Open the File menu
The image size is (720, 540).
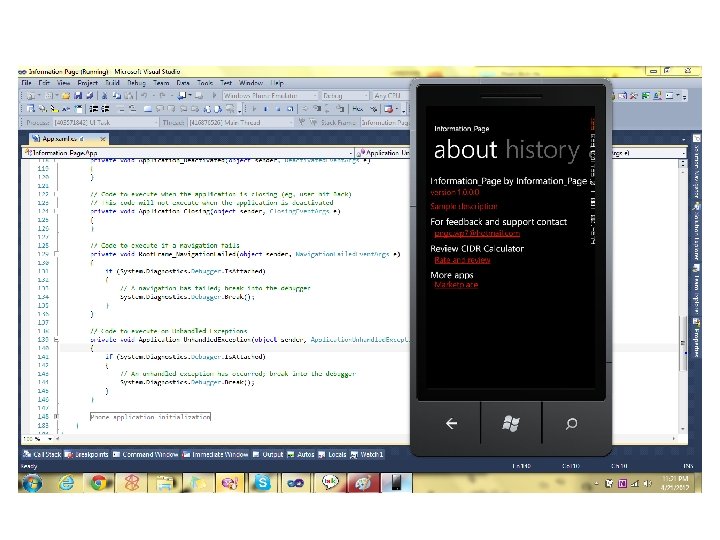click(26, 83)
